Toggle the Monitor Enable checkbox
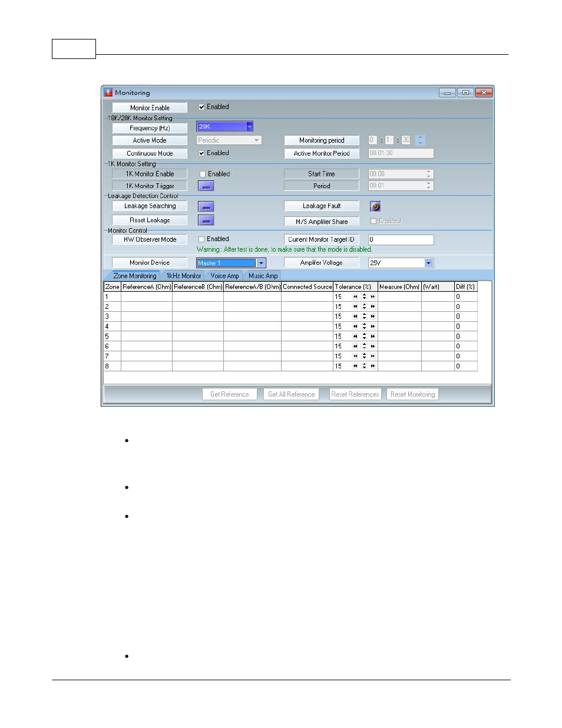562x728 pixels. pyautogui.click(x=201, y=107)
